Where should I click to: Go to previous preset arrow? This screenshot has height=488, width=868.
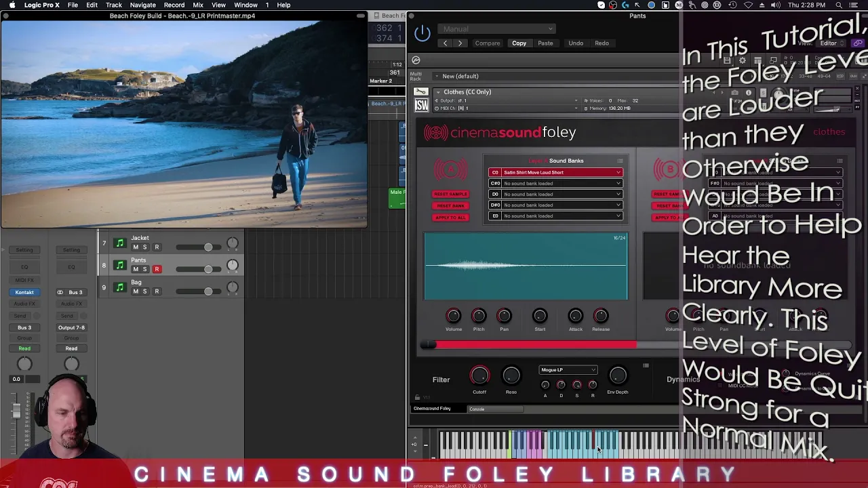(x=445, y=43)
